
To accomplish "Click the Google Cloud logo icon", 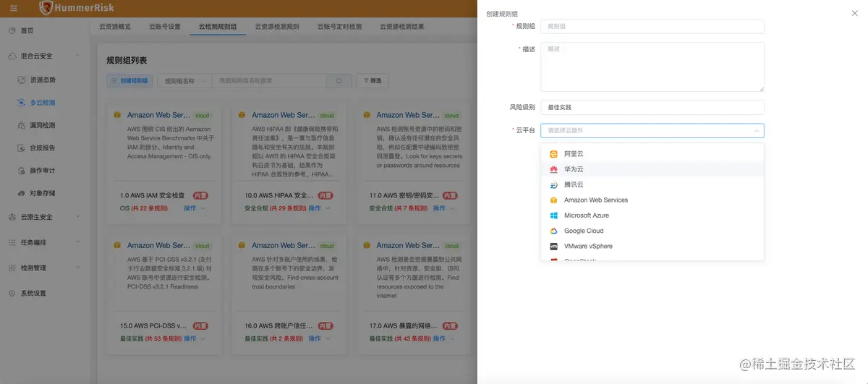I will (553, 231).
